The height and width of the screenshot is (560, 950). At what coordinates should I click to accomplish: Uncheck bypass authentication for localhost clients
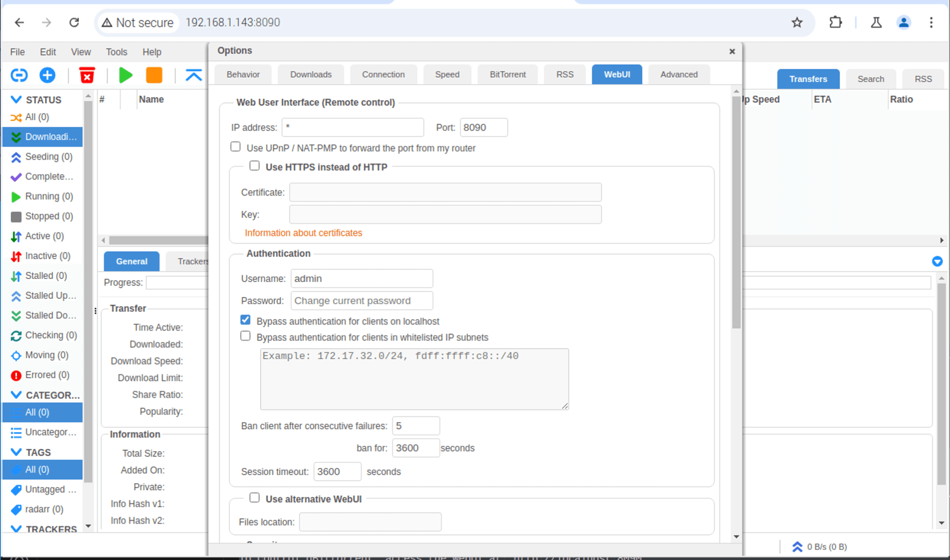[x=245, y=320]
